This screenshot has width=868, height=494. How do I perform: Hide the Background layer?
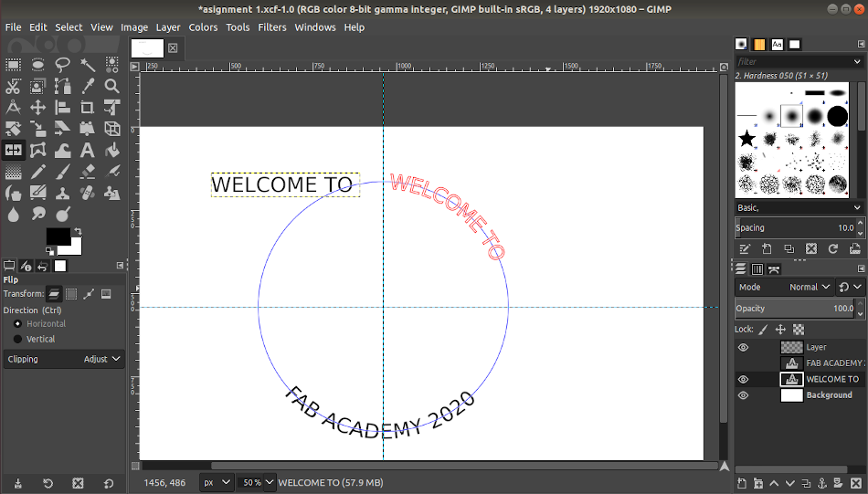click(743, 395)
